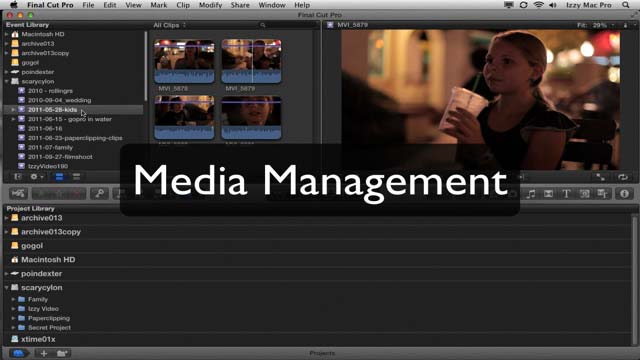Toggle viewer loop playback icon
This screenshot has height=360, width=640.
coord(622,177)
